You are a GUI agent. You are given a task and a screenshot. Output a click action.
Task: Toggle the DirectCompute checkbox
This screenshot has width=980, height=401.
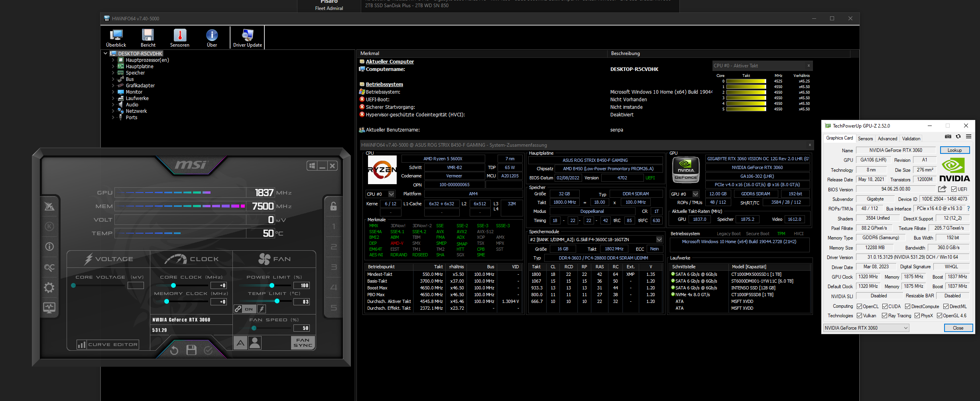pyautogui.click(x=908, y=307)
